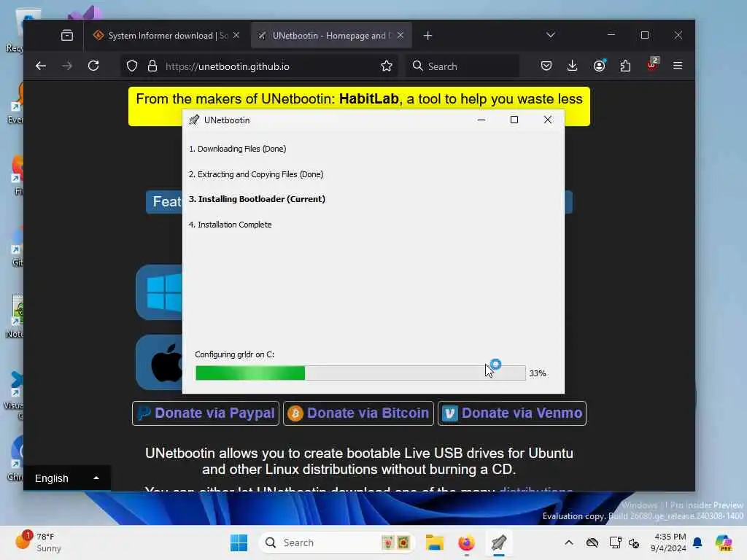Open the Windows Start menu

point(239,542)
